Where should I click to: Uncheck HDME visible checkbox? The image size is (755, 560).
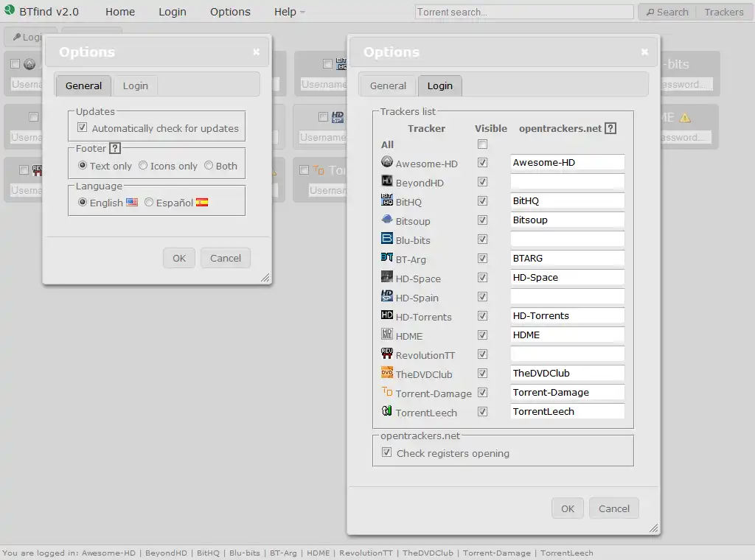[482, 335]
